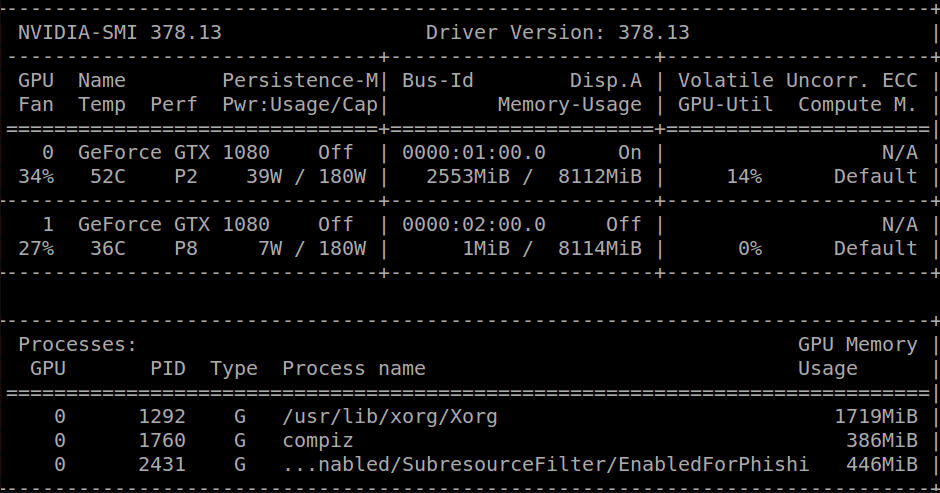Screen dimensions: 940x493
Task: Select the 386MiB process memory value
Action: 882,440
